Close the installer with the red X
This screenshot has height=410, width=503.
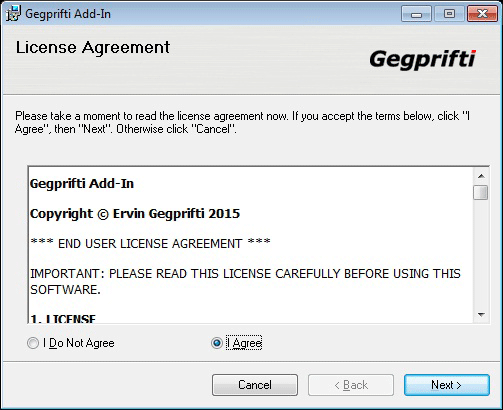pyautogui.click(x=482, y=14)
